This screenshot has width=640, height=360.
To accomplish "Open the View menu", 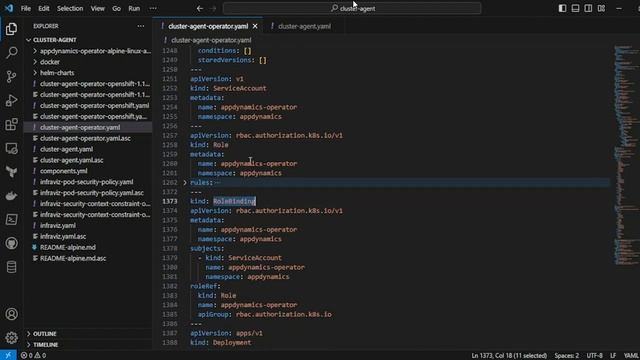I will click(98, 8).
